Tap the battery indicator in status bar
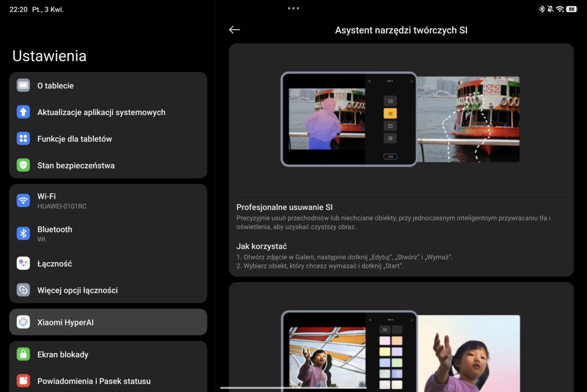 click(x=571, y=9)
